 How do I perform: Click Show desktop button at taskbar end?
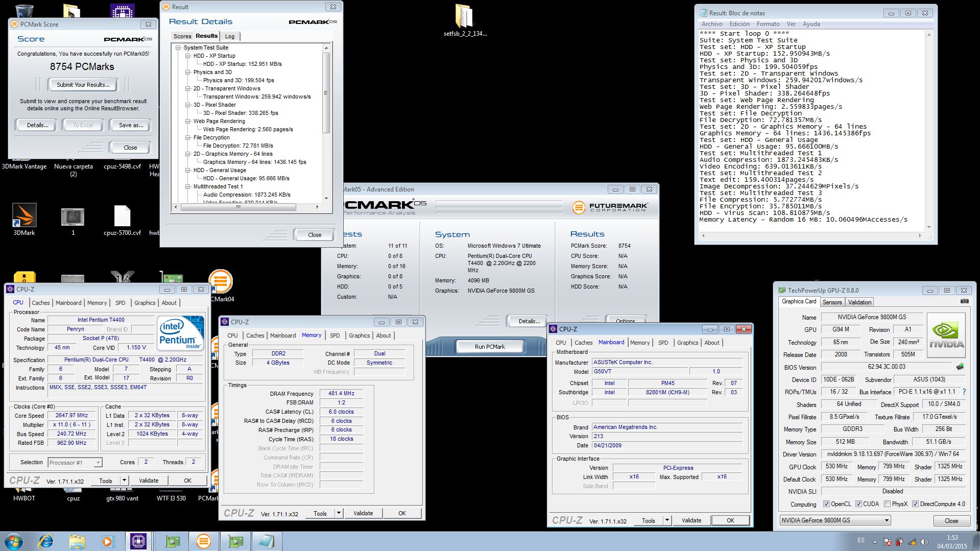coord(976,541)
